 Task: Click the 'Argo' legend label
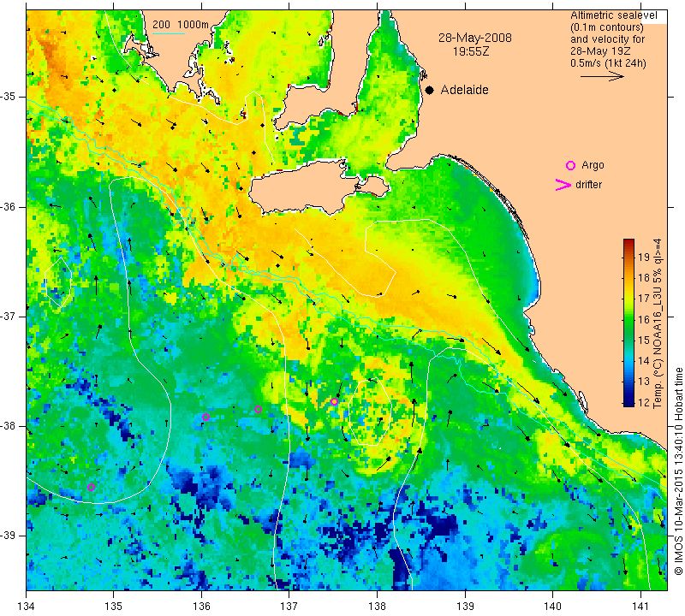tap(593, 165)
